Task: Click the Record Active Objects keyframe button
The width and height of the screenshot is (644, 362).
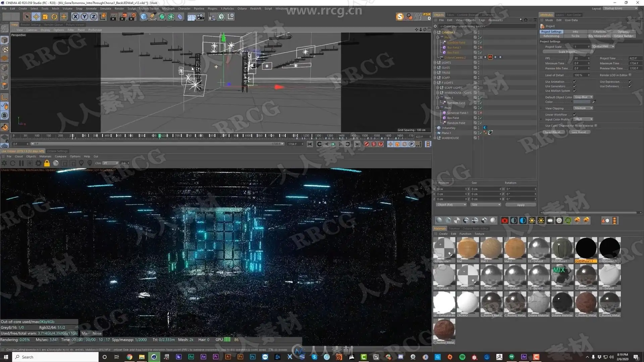Action: click(367, 144)
